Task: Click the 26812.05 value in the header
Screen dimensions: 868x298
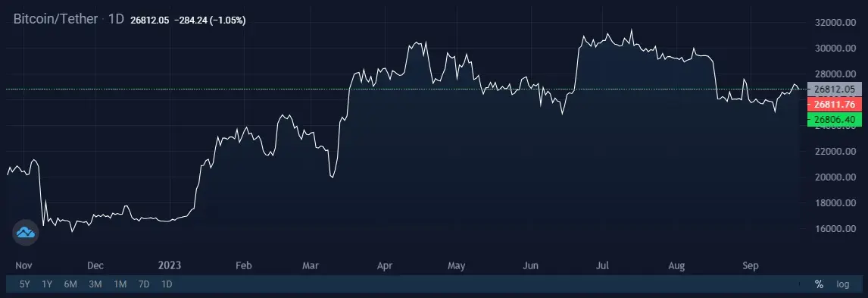Action: [149, 20]
